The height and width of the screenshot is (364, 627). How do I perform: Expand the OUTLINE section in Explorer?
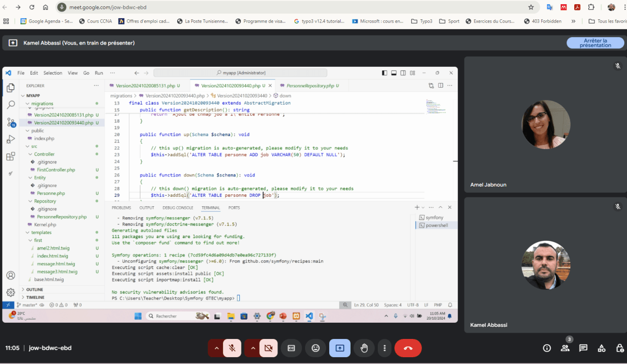coord(34,289)
